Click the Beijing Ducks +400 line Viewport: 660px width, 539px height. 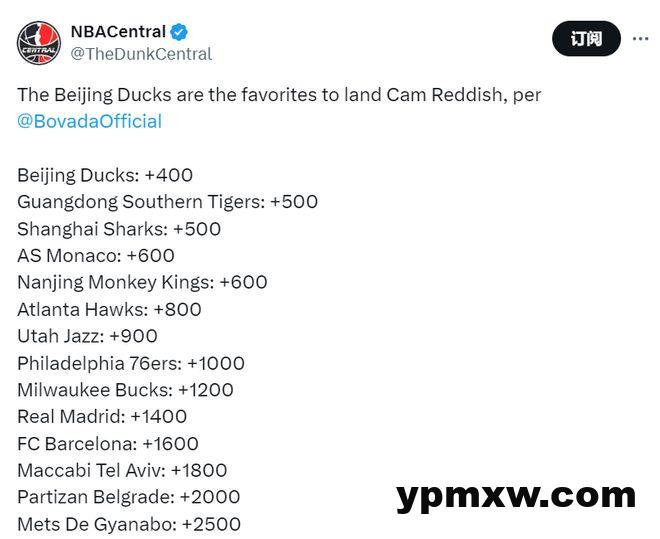click(x=105, y=175)
